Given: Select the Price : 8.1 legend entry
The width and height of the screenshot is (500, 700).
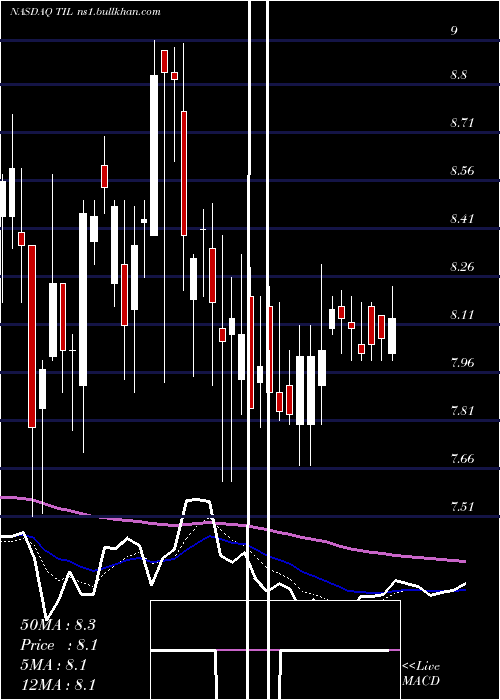Looking at the screenshot, I should pos(59,645).
